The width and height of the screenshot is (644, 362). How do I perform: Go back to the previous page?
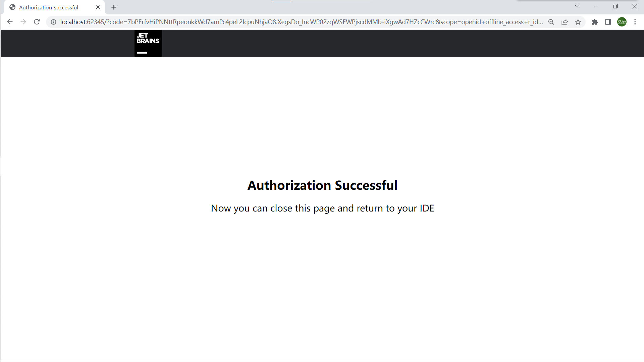[10, 22]
